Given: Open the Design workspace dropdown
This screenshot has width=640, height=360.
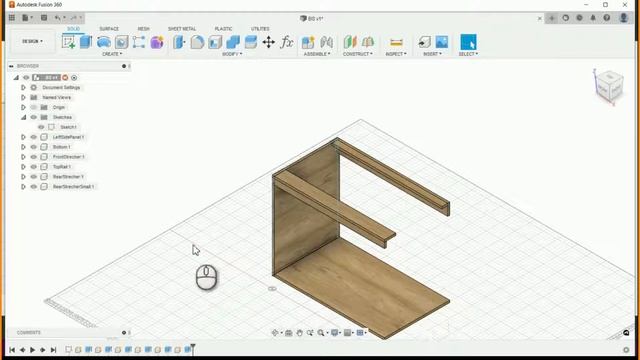Looking at the screenshot, I should pos(32,41).
